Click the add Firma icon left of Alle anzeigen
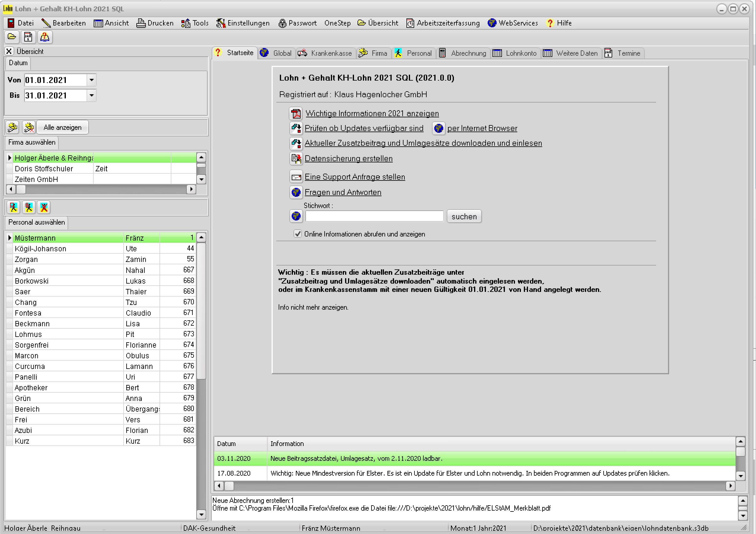 tap(12, 127)
